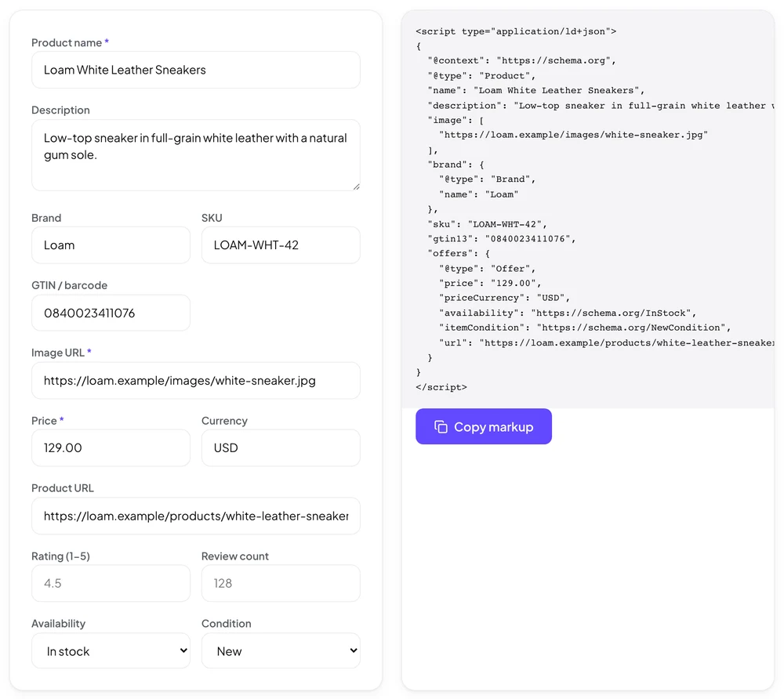Focus the Image URL input field
This screenshot has width=784, height=699.
point(196,381)
